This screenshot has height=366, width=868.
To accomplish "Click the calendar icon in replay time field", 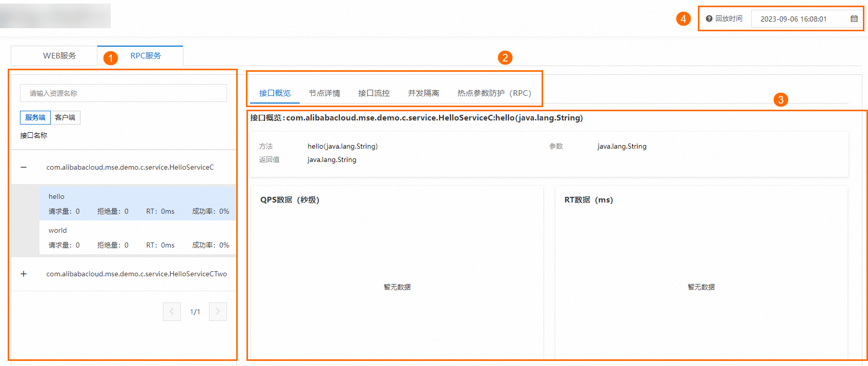I will (854, 19).
